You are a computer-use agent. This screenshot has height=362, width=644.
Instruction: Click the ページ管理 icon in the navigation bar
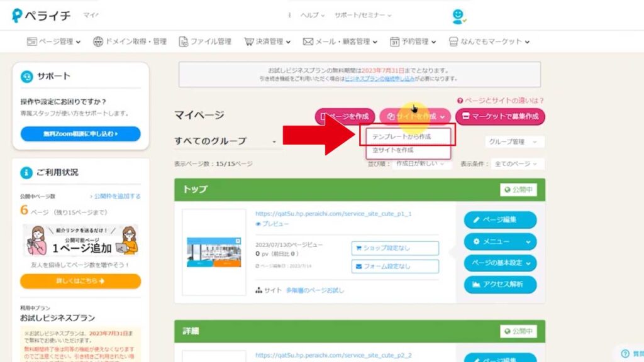tap(31, 41)
